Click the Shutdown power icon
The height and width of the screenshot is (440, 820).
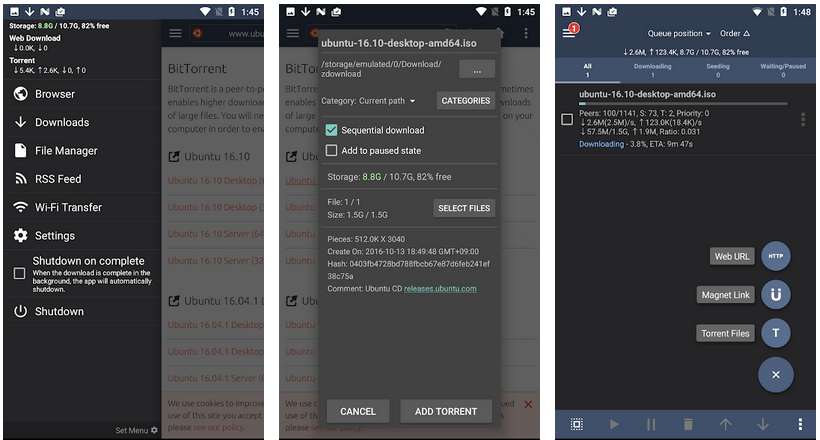pyautogui.click(x=20, y=311)
